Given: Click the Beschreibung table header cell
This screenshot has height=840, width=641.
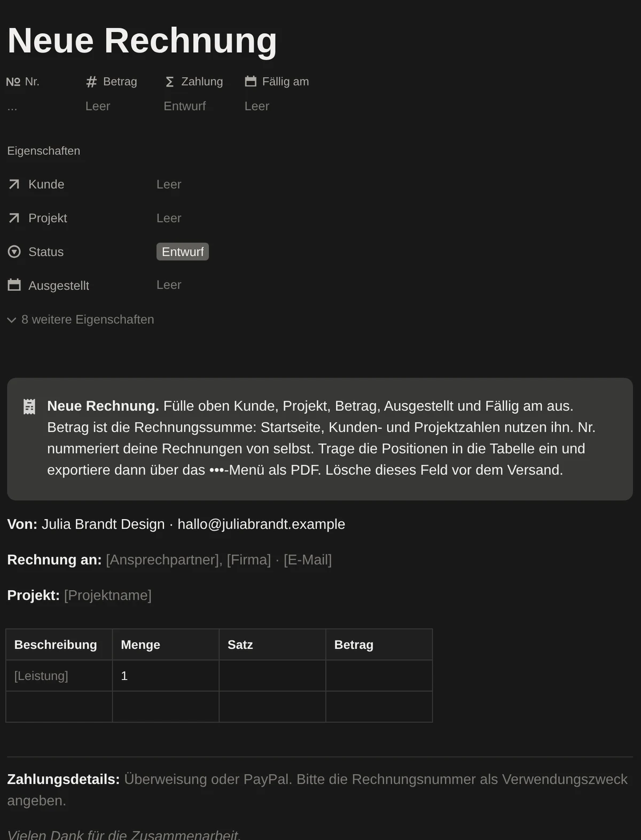Looking at the screenshot, I should pos(59,645).
